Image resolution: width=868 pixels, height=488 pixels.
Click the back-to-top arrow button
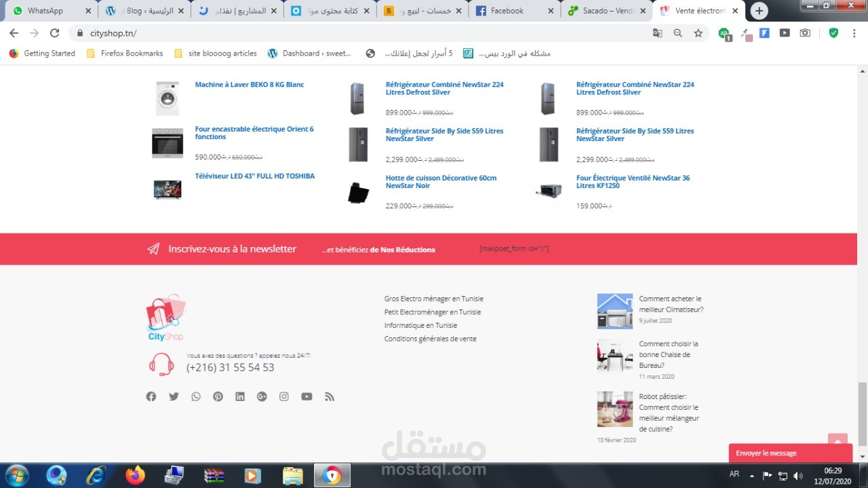[837, 439]
